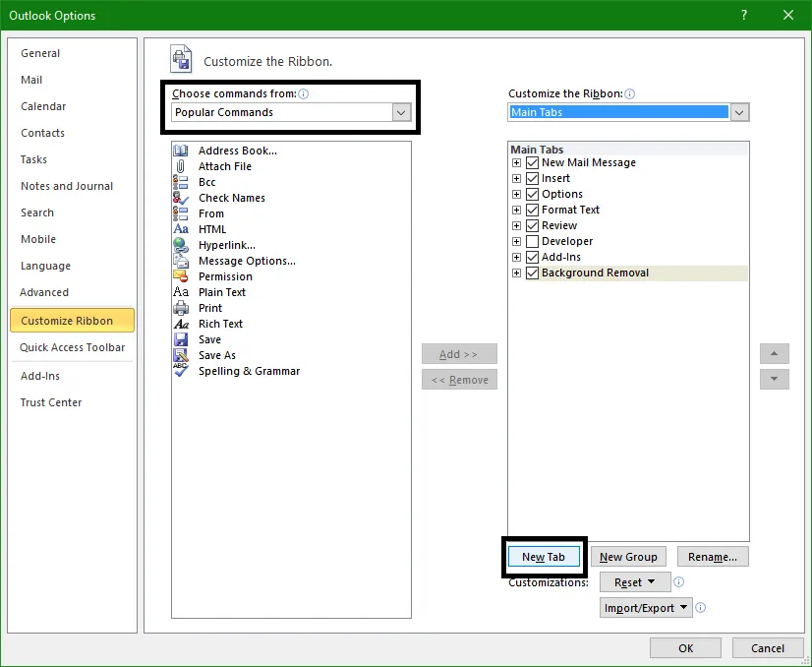The width and height of the screenshot is (812, 667).
Task: Click info icon next to Reset button
Action: (678, 582)
